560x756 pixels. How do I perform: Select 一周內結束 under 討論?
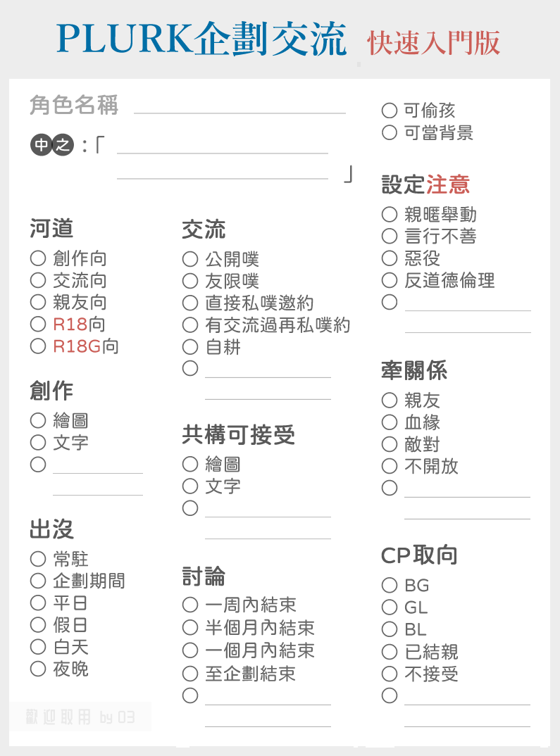click(190, 605)
